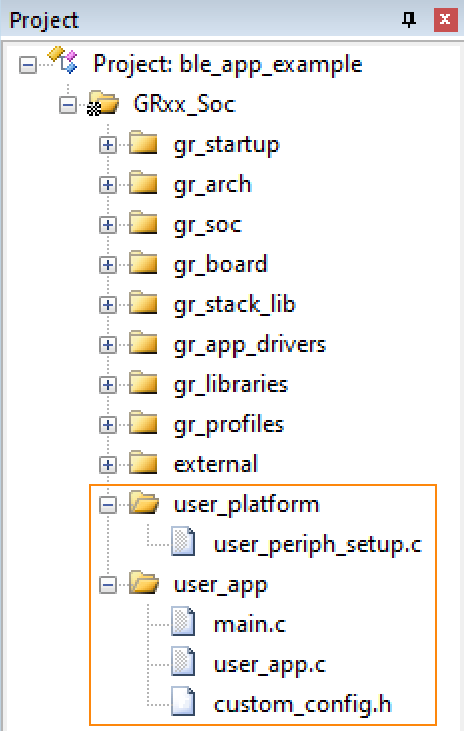464x731 pixels.
Task: Collapse the Project ble_app_example root node
Action: tap(28, 65)
